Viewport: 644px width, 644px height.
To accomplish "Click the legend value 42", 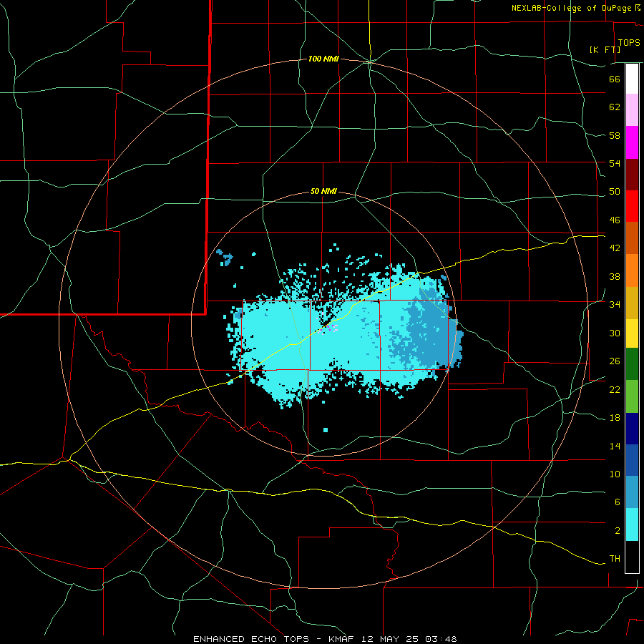I will [615, 248].
